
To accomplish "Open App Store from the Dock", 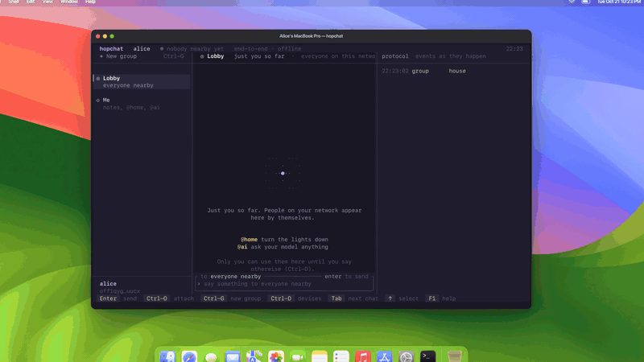I will (x=385, y=356).
